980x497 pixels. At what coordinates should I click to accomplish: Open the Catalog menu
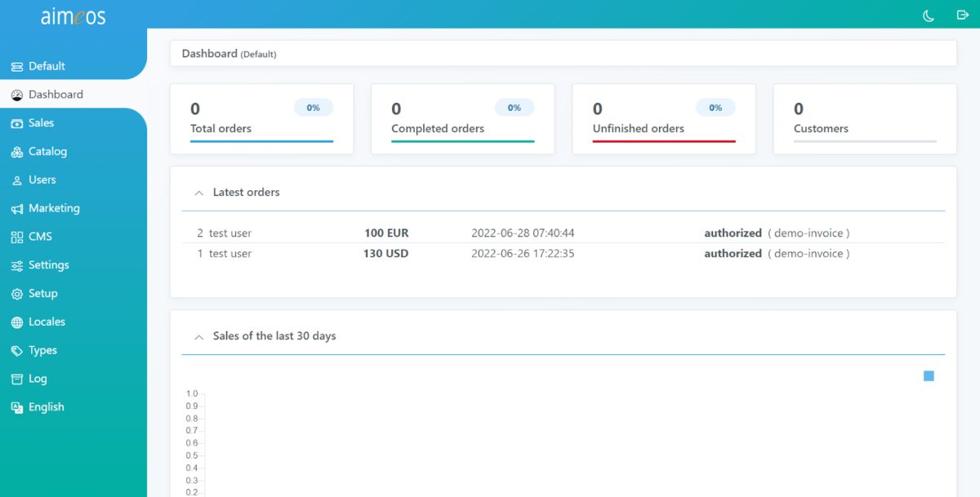point(73,152)
